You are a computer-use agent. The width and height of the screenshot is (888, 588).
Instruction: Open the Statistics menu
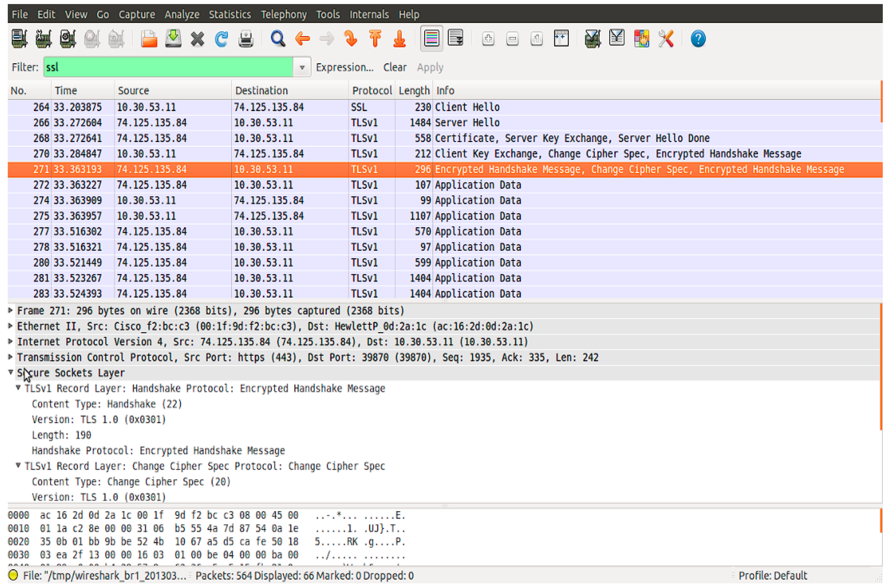229,14
